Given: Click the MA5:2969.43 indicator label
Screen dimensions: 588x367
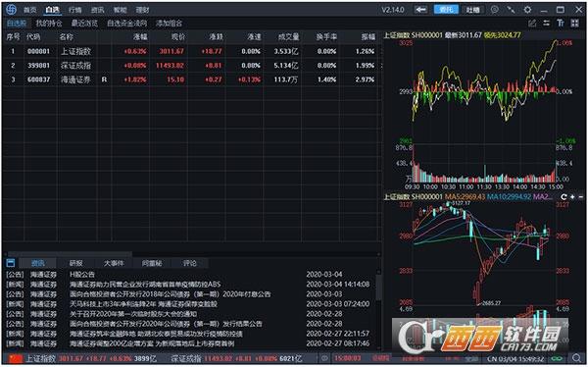Looking at the screenshot, I should [465, 197].
